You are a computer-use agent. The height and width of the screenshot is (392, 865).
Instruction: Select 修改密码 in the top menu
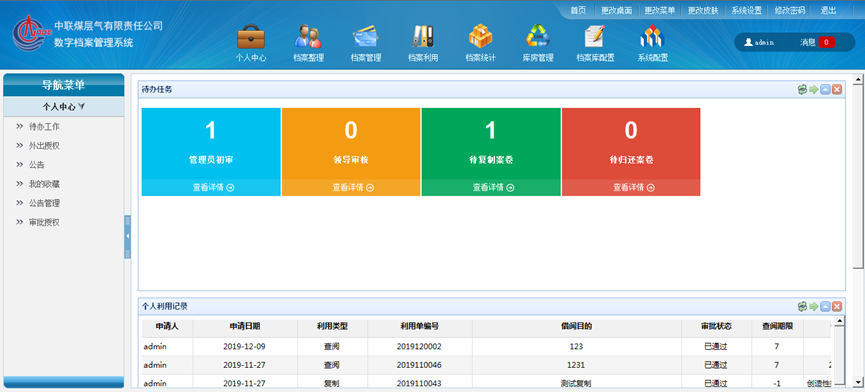click(x=790, y=10)
